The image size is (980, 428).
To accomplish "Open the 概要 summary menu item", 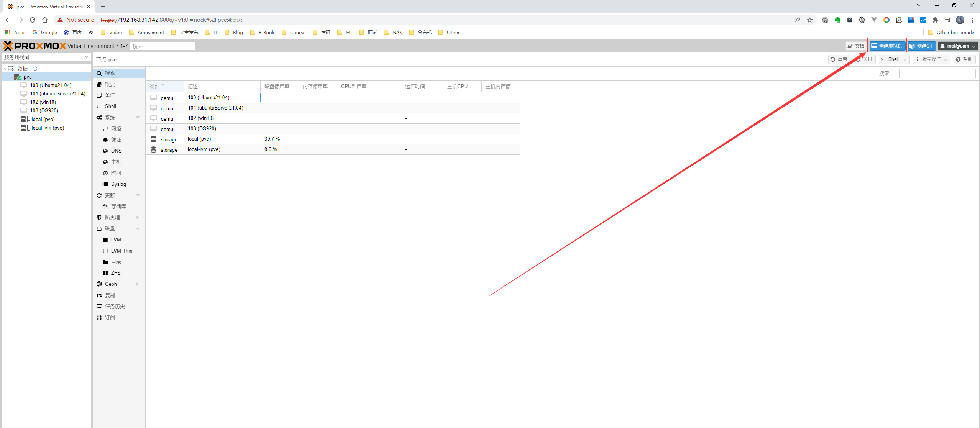I will pos(119,84).
